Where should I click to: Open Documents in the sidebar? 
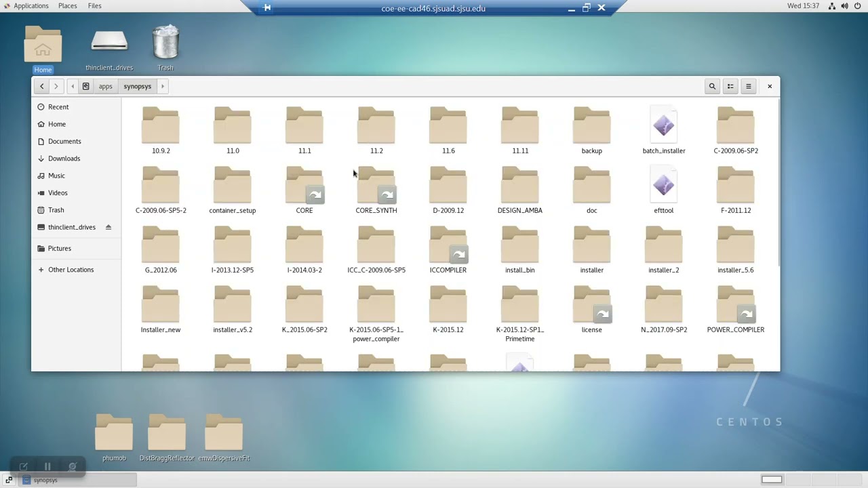click(77, 141)
